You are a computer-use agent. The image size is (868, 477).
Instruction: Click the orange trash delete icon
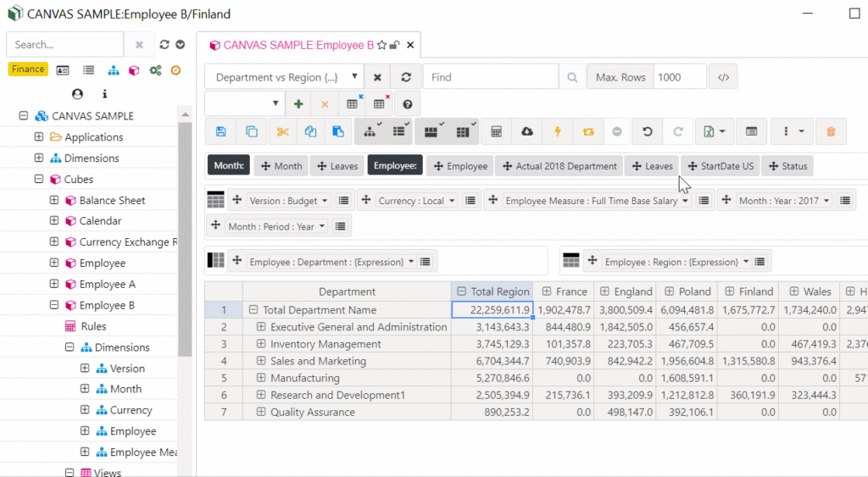[831, 131]
